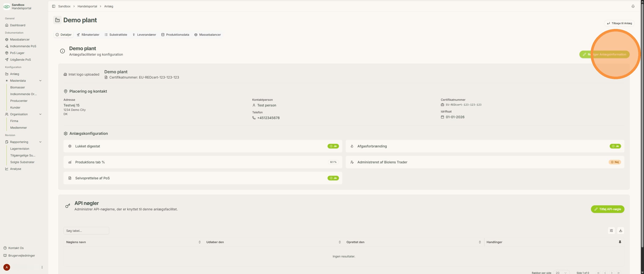This screenshot has width=644, height=274.
Task: Sort table by Oprettet den
Action: click(x=479, y=242)
